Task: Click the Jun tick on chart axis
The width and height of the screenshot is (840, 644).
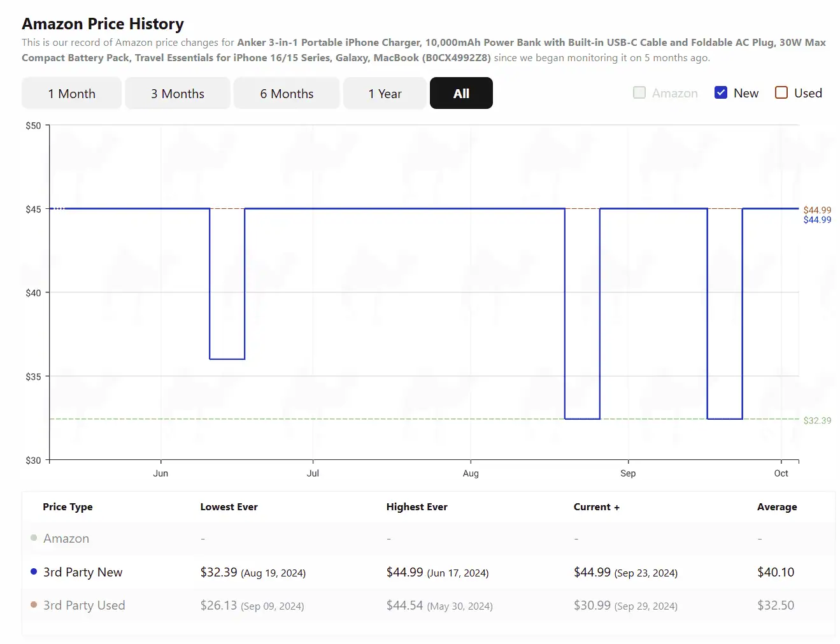Action: tap(160, 473)
